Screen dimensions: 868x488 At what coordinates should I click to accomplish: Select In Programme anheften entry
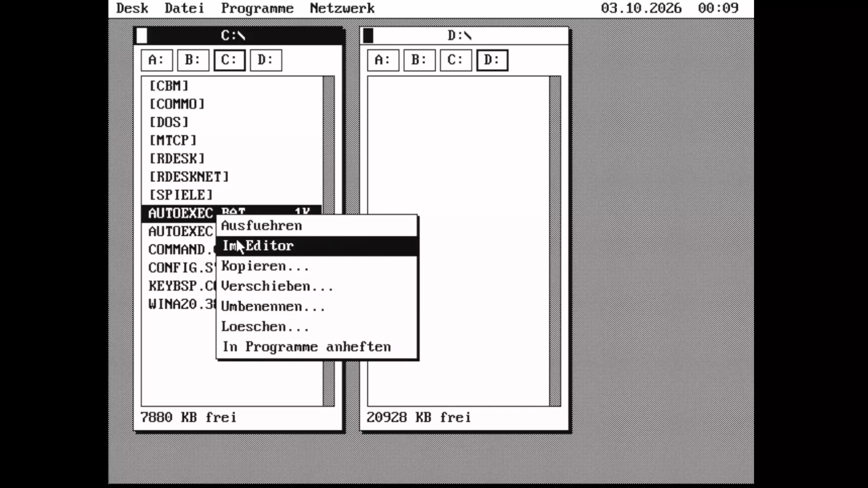click(316, 347)
